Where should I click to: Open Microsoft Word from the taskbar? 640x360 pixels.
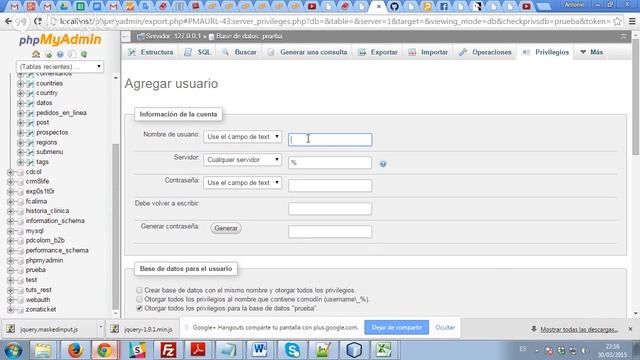coord(260,350)
